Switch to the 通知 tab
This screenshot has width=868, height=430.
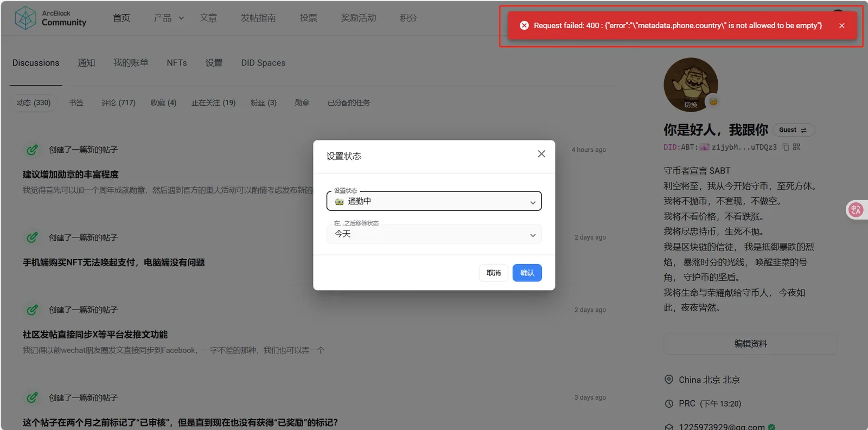point(86,63)
